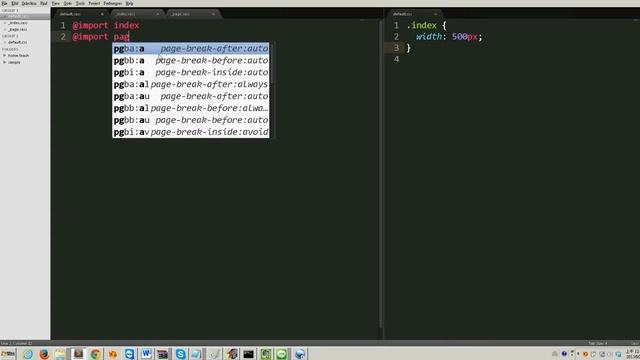Click the Line 2 Column status text

pos(16,343)
